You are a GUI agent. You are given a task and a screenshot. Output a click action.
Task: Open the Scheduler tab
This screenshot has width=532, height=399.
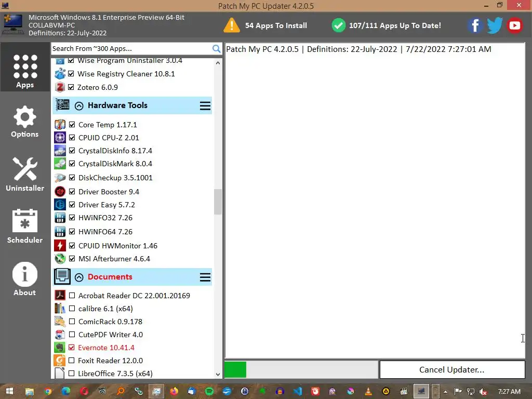coord(25,227)
